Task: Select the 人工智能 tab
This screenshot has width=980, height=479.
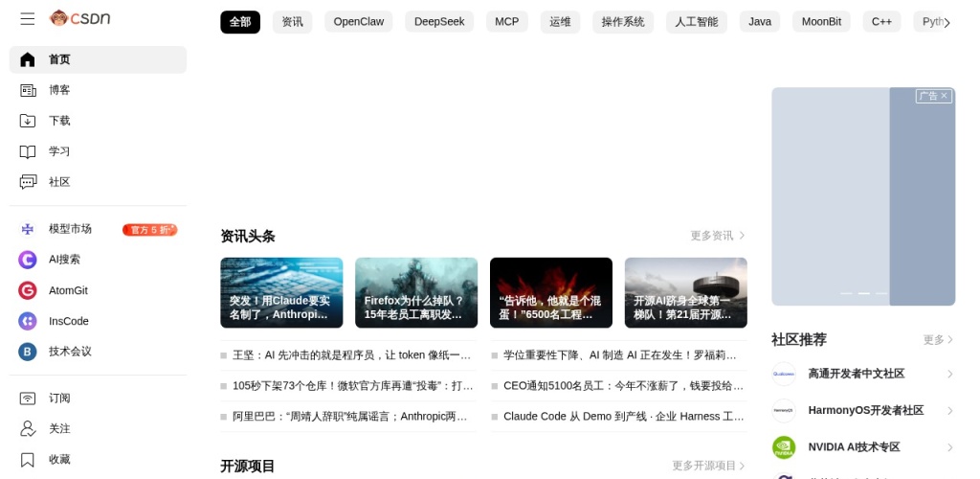Action: coord(697,22)
